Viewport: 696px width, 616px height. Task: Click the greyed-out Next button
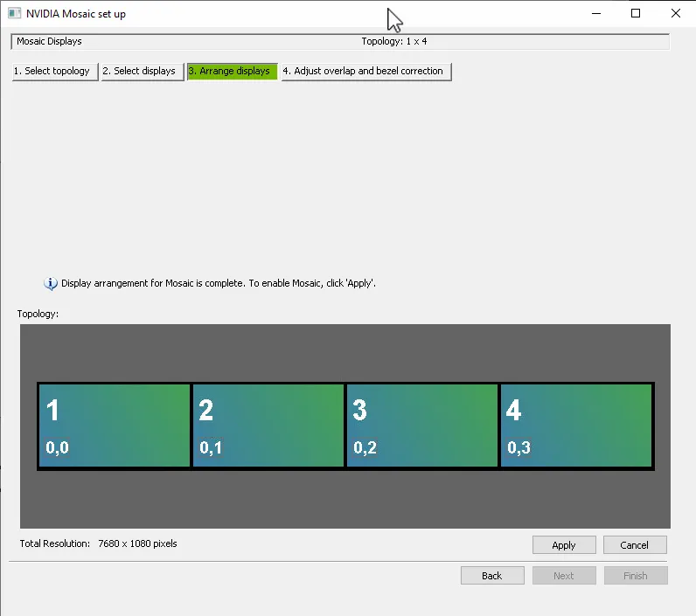(564, 576)
